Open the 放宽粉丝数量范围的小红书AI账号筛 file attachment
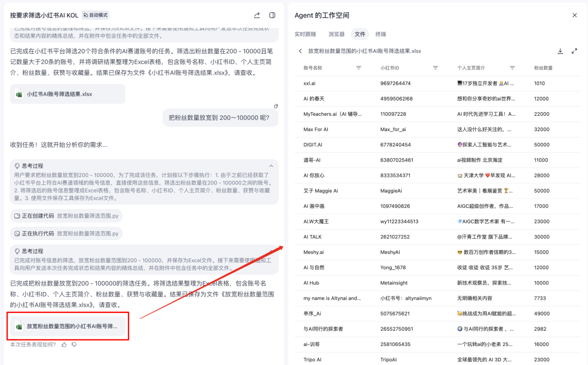 tap(68, 326)
